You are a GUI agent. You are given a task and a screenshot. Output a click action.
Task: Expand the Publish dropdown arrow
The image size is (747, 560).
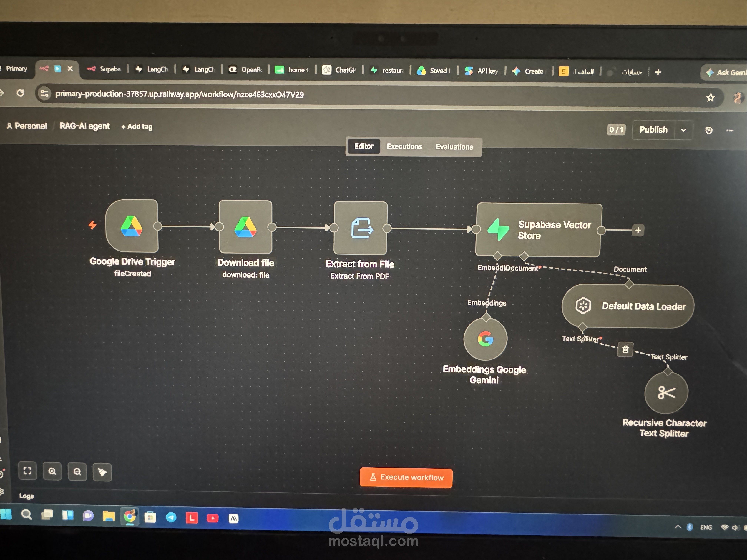683,130
